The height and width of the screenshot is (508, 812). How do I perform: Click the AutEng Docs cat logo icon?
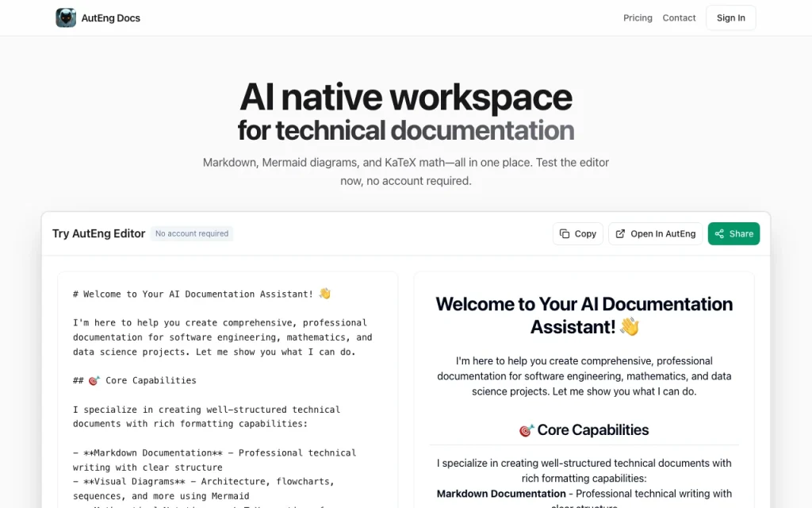coord(66,17)
